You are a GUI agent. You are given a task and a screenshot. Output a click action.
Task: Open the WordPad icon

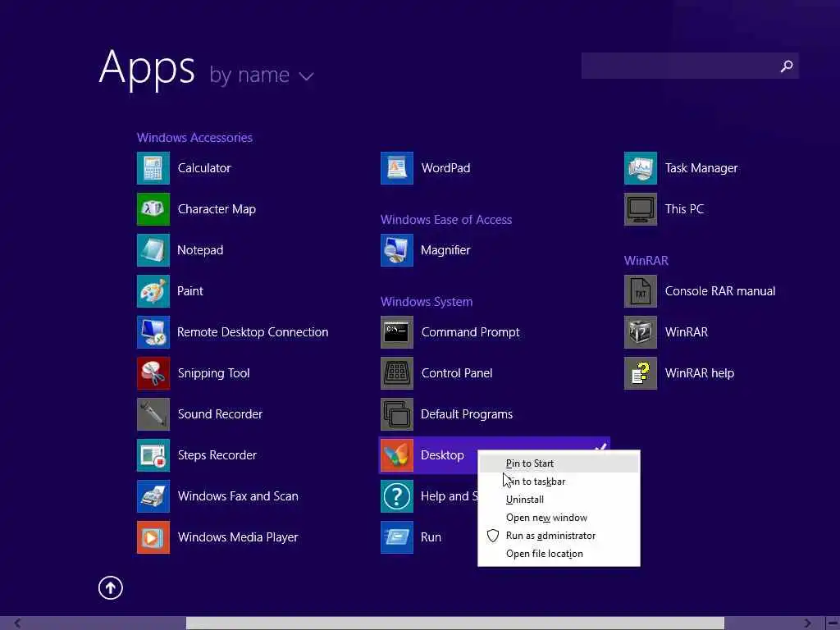point(397,168)
